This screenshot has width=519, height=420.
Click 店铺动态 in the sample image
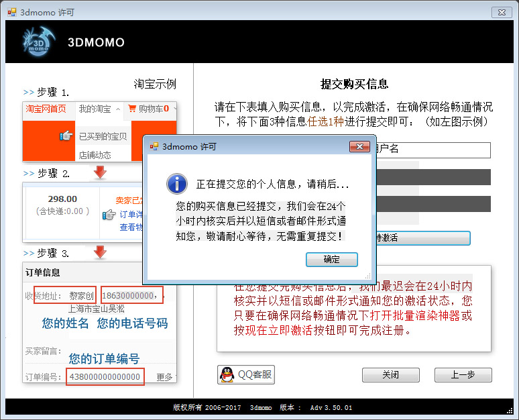95,155
